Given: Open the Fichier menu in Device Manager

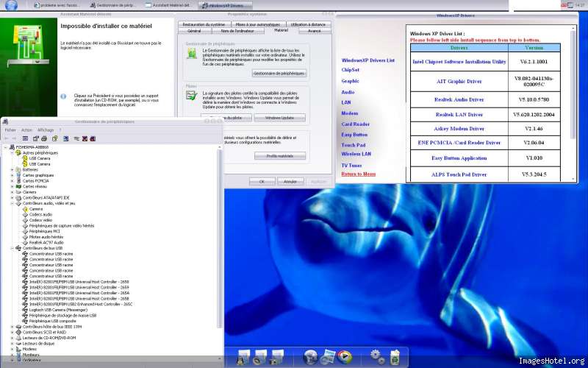Looking at the screenshot, I should [x=10, y=130].
